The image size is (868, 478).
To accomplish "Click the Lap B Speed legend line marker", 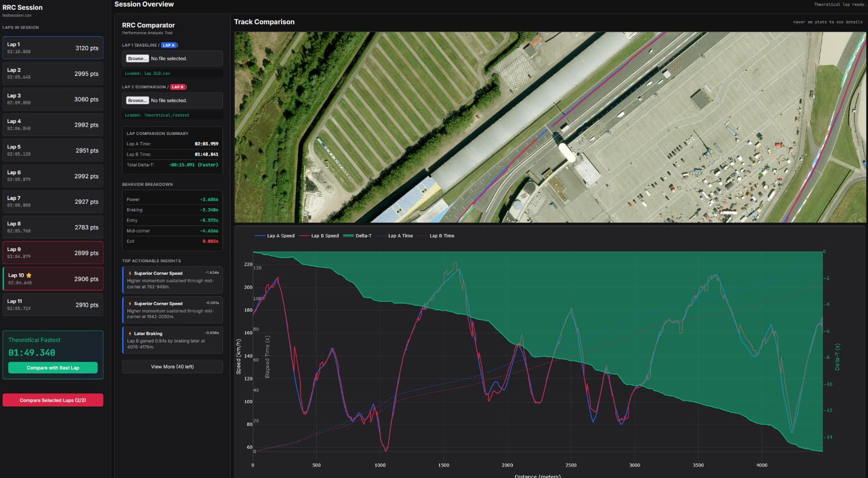I will pos(304,236).
